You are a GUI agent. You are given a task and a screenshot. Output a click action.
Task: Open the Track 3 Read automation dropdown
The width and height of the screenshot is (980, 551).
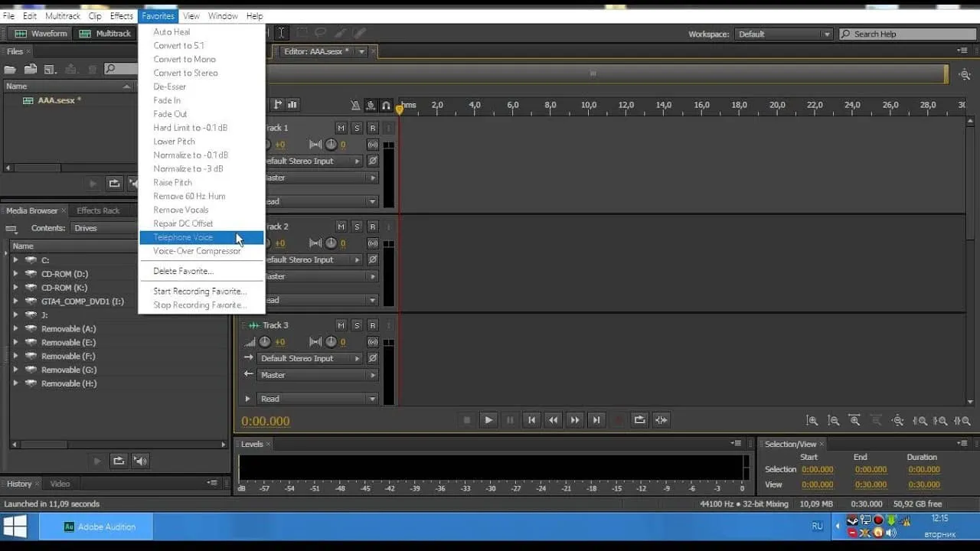[318, 399]
